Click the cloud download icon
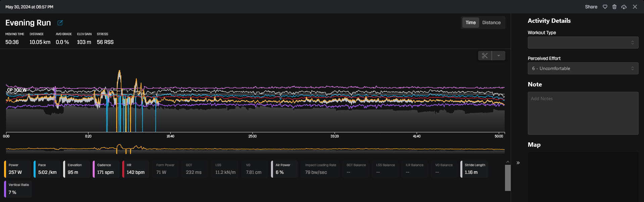The height and width of the screenshot is (202, 644). click(624, 7)
